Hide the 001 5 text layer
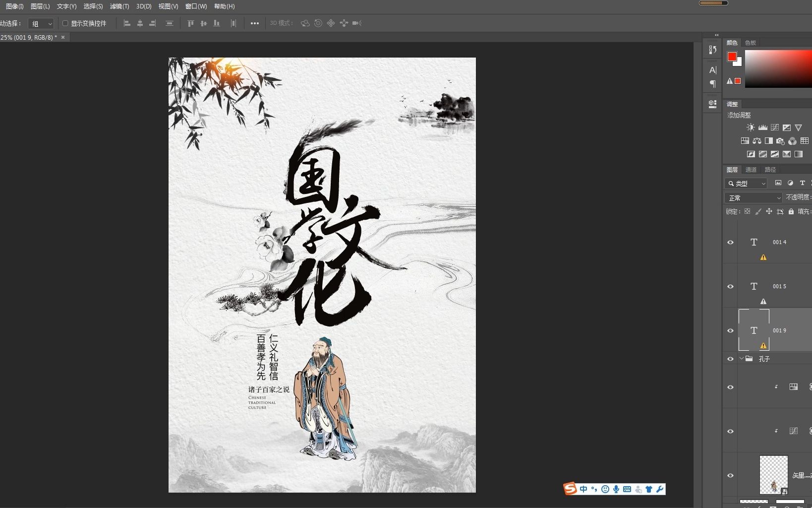Image resolution: width=812 pixels, height=508 pixels. point(730,287)
